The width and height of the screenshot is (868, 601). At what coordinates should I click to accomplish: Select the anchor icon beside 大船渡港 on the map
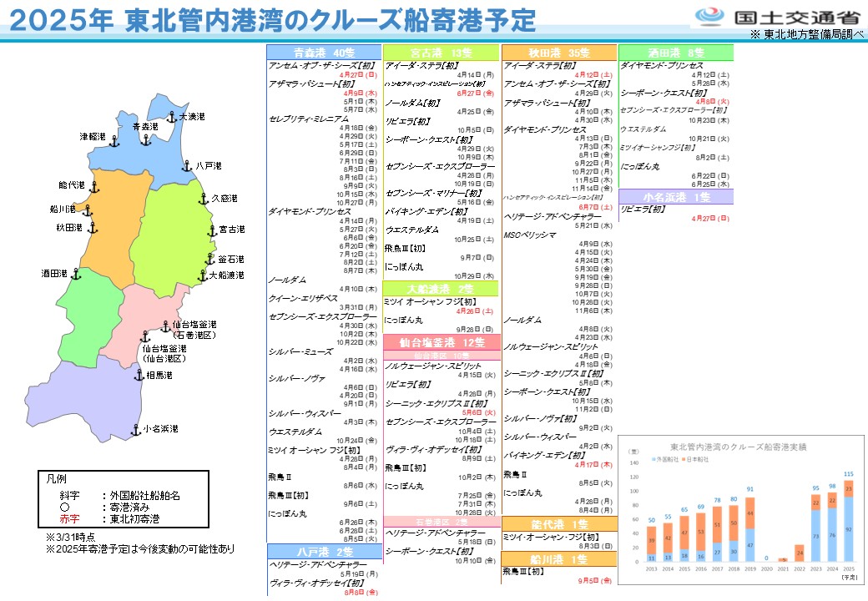[x=203, y=275]
